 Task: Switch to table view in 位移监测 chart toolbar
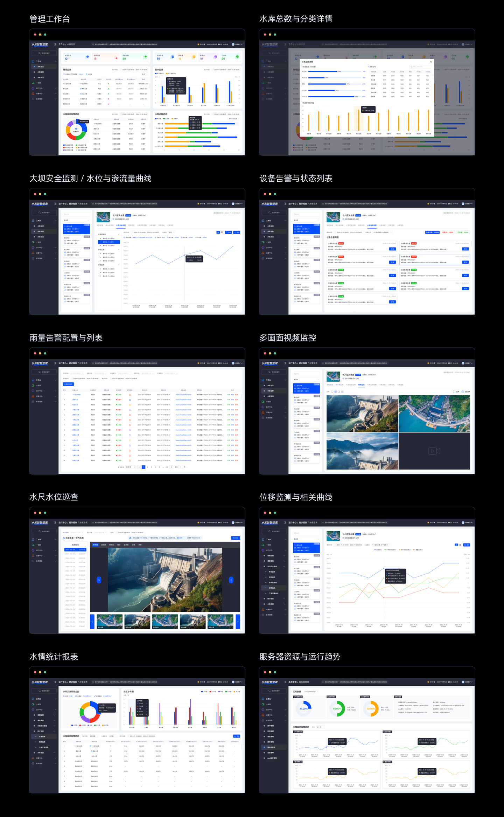click(460, 545)
